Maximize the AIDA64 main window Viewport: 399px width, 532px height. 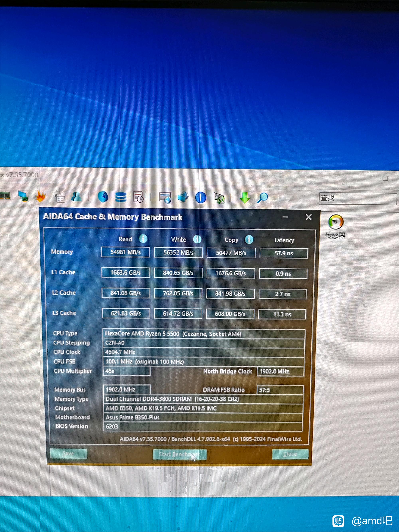tap(385, 178)
